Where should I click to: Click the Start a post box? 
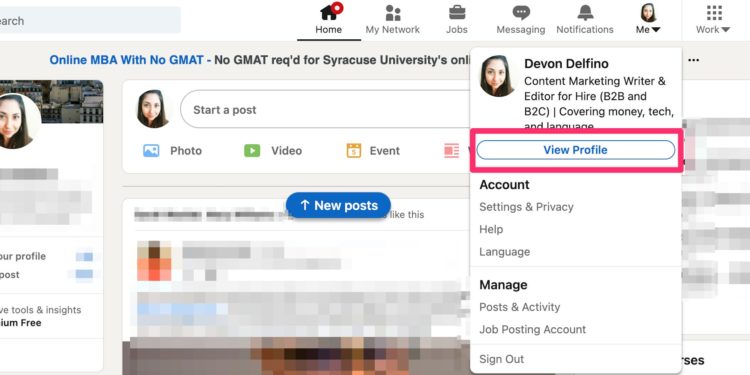325,110
